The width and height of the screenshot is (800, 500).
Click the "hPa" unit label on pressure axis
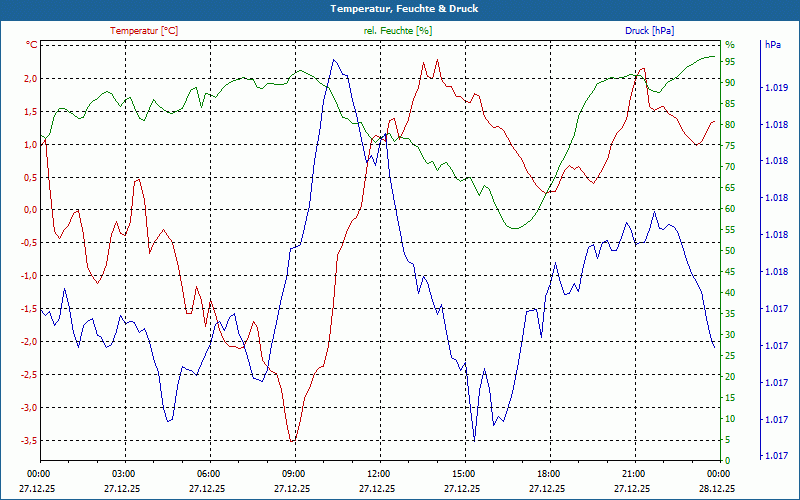(x=772, y=45)
